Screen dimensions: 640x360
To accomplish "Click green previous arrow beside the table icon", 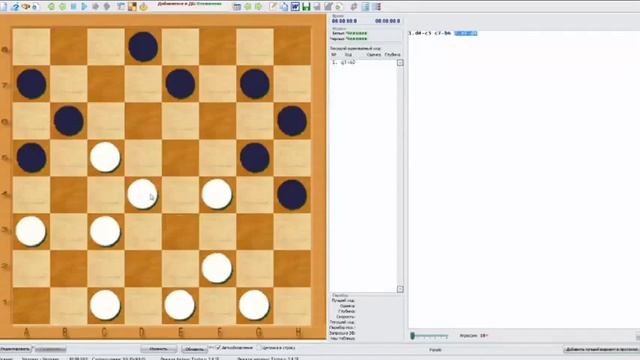I will (248, 7).
